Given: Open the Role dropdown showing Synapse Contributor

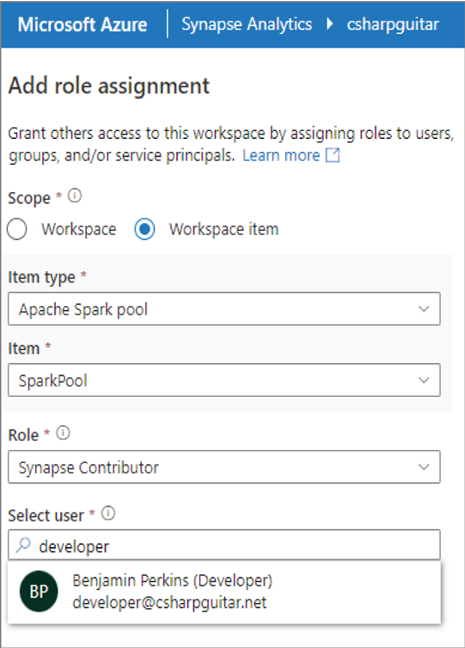Looking at the screenshot, I should pos(224,467).
